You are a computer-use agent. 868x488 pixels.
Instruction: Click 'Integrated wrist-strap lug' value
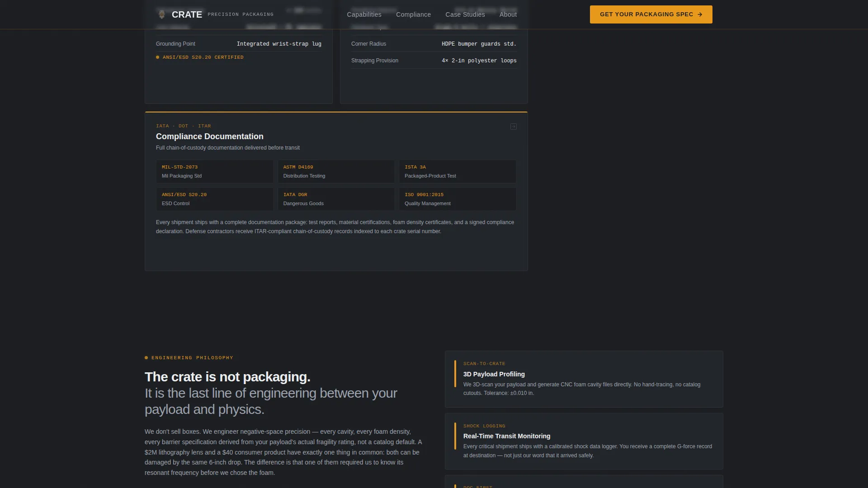279,44
